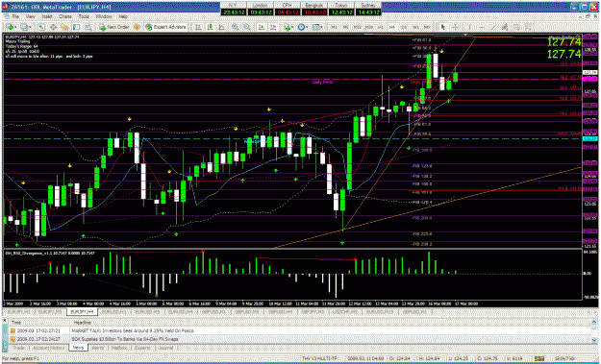Viewport: 601px width, 364px height.
Task: Open news 'Investors Seek Around 9.25% Yield'
Action: [x=133, y=330]
